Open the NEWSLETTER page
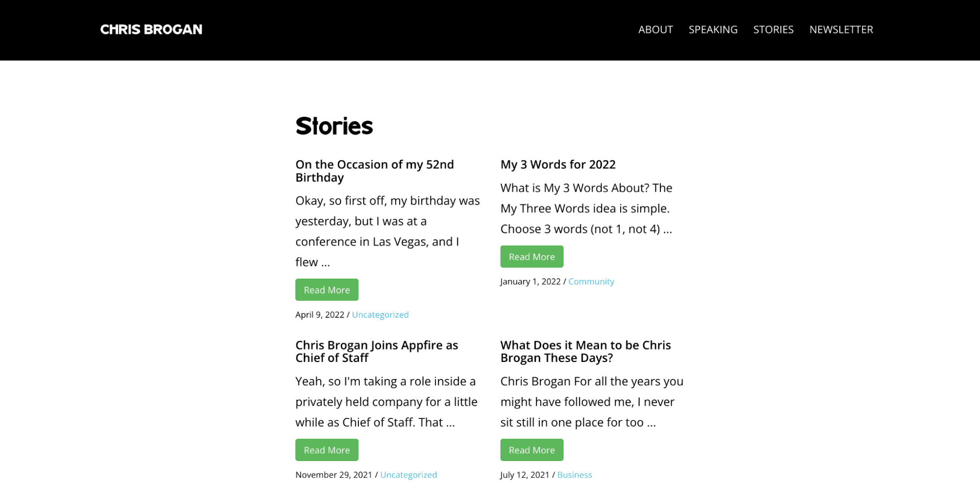 [x=841, y=29]
